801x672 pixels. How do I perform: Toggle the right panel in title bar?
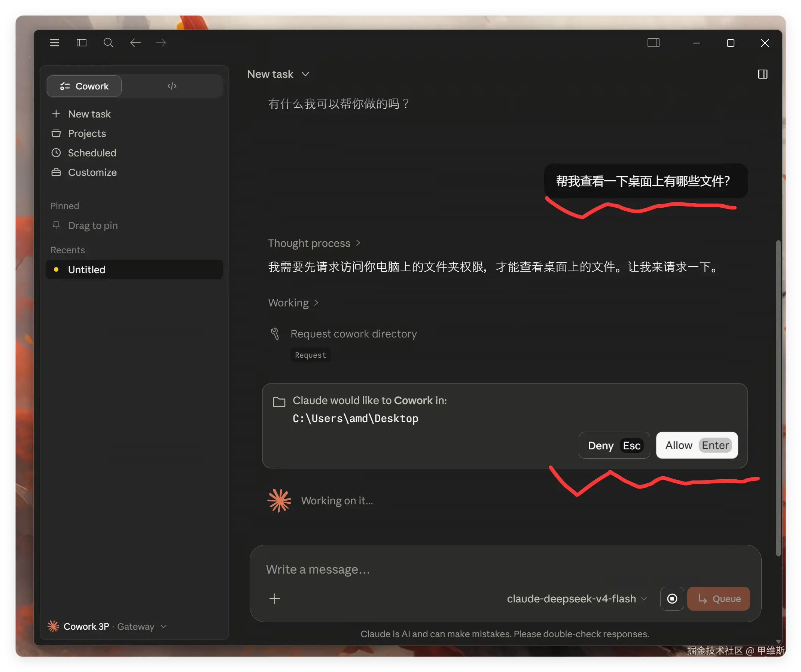point(654,43)
